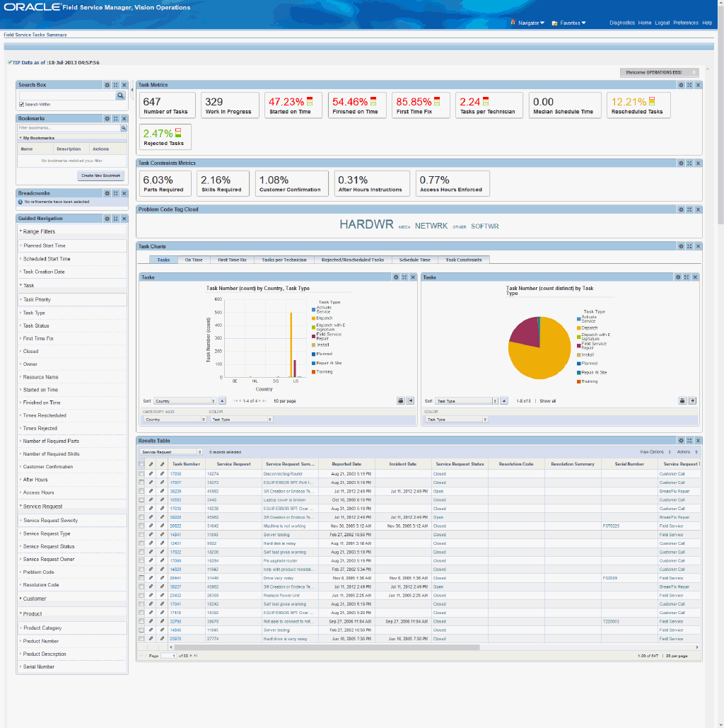Switch to the Task Constraints tab
The image size is (724, 728).
464,260
